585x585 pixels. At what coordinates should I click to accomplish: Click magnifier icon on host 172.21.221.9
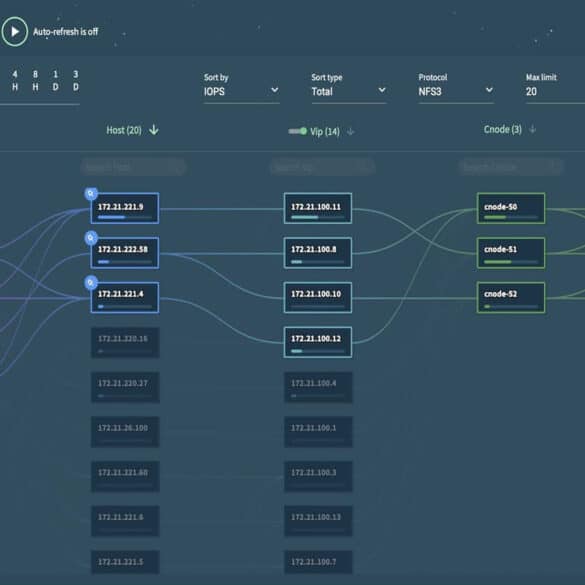point(91,194)
